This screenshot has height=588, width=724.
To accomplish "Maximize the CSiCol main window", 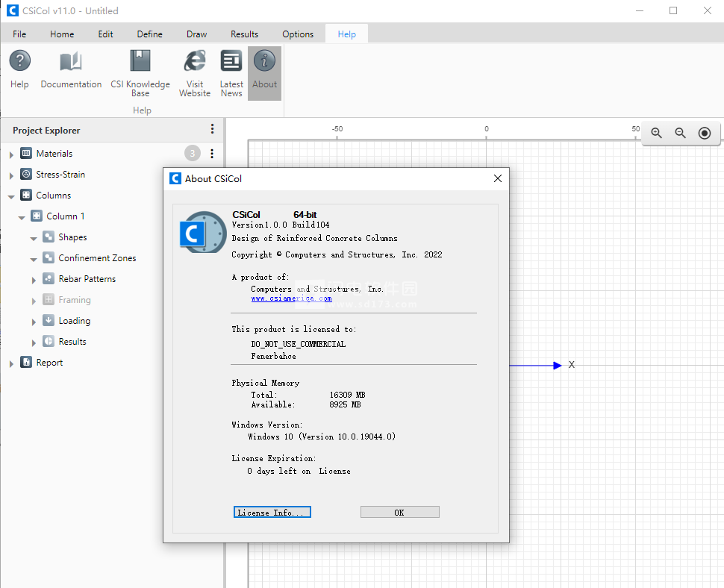I will (673, 10).
